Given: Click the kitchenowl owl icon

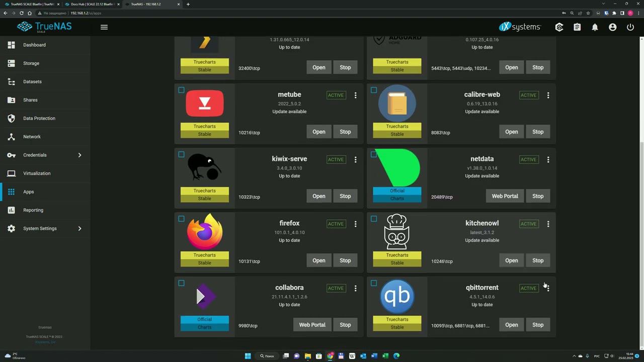Looking at the screenshot, I should point(397,232).
